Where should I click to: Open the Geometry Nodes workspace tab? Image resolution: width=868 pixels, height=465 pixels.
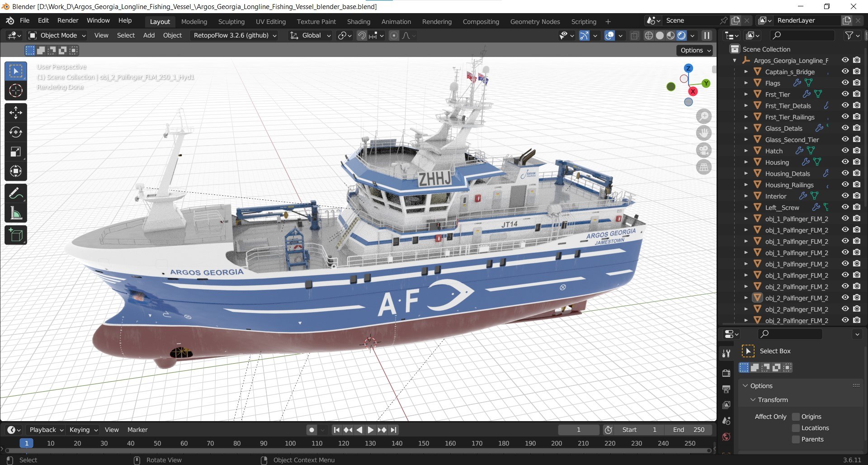[535, 21]
